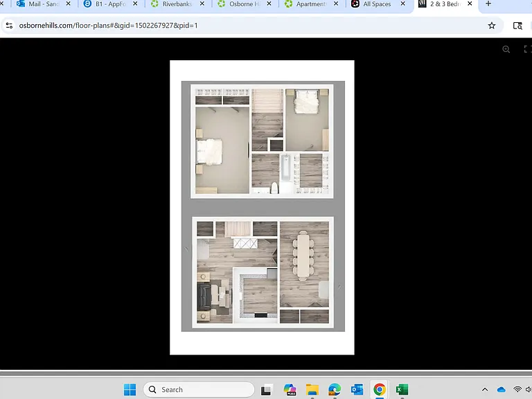Viewport: 532px width, 399px height.
Task: Close the Riverbanks tab
Action: (x=202, y=3)
